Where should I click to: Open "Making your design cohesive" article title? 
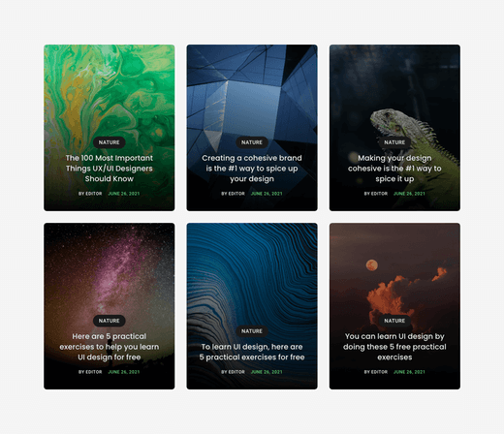click(x=394, y=169)
